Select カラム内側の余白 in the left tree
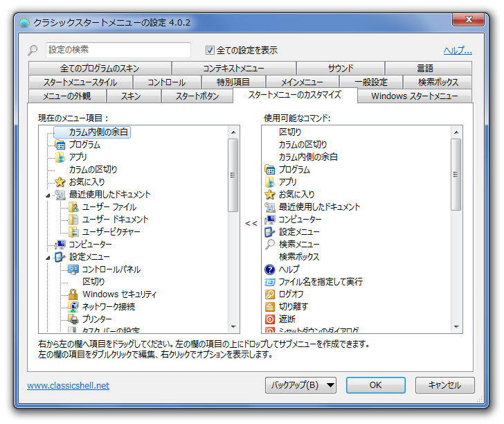The width and height of the screenshot is (504, 424). 92,132
